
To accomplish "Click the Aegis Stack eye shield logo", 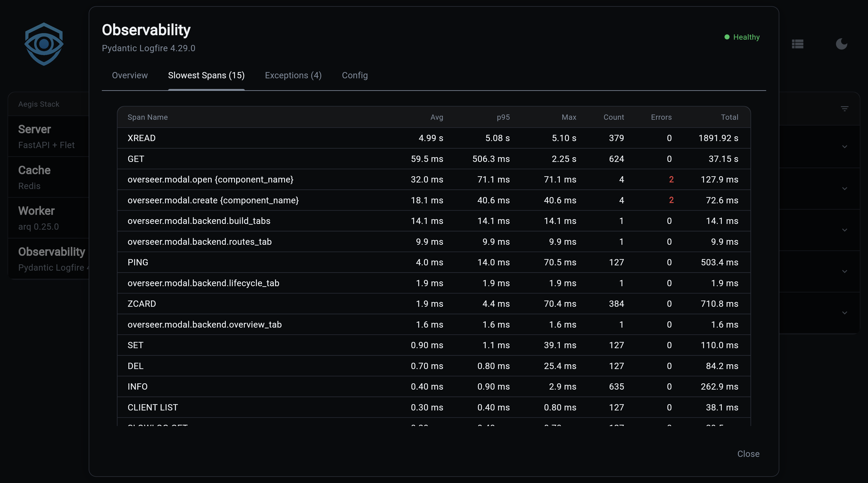I will (x=44, y=44).
